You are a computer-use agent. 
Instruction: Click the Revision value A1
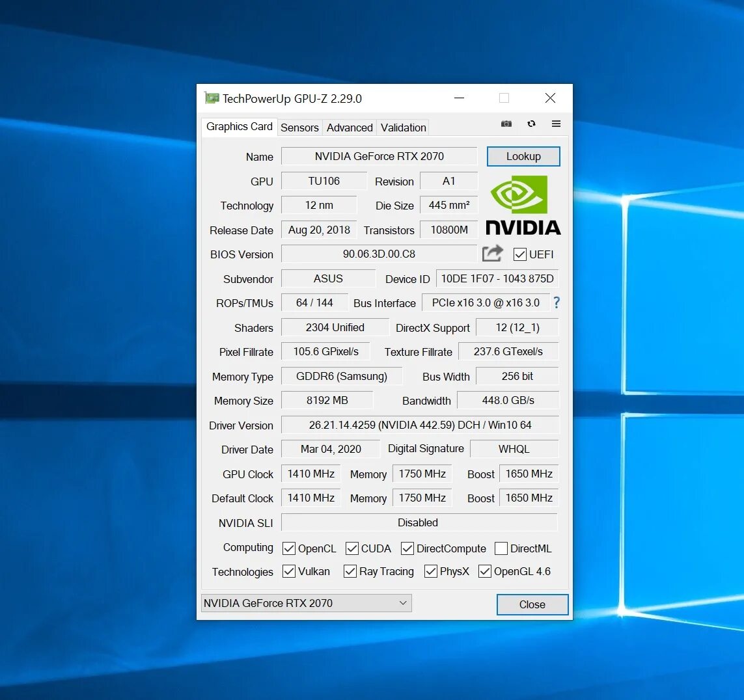[x=449, y=181]
